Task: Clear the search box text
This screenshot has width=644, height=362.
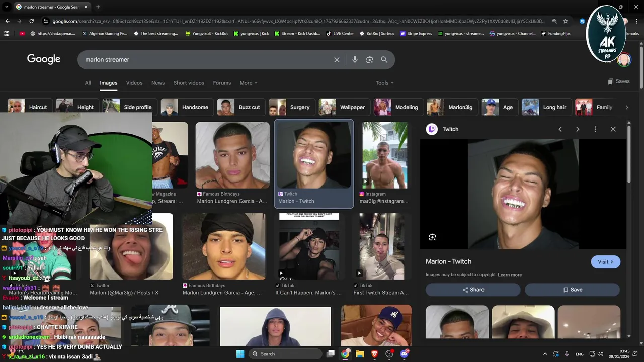Action: point(337,60)
